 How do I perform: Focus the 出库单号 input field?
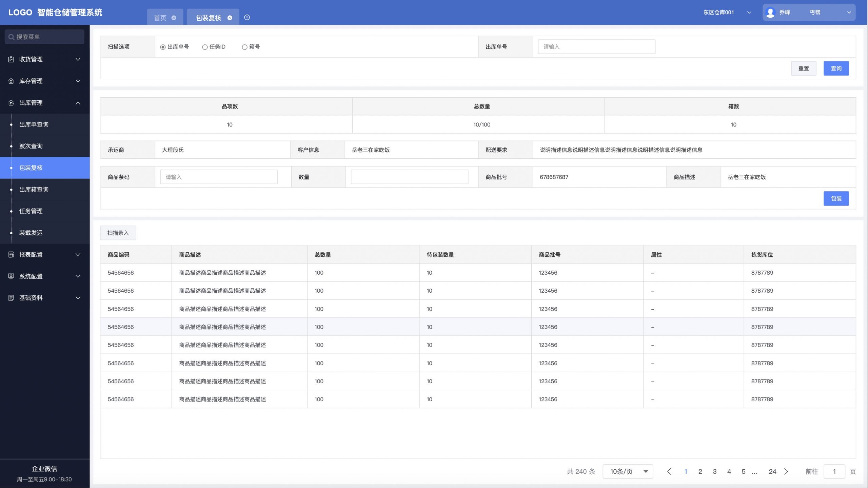[x=596, y=47]
